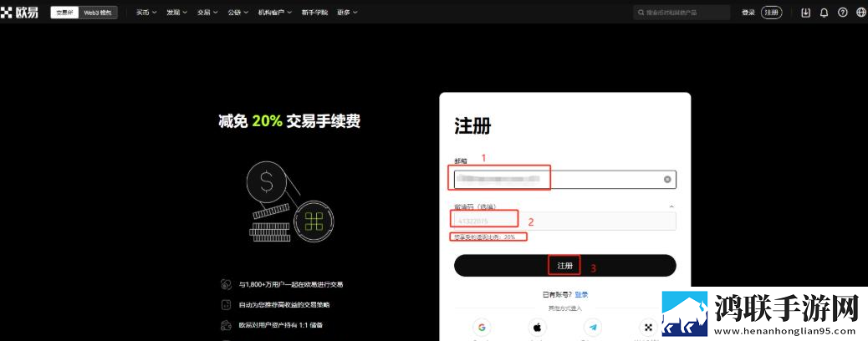Expand the 机构客户 dropdown menu
The height and width of the screenshot is (341, 868).
tap(275, 13)
